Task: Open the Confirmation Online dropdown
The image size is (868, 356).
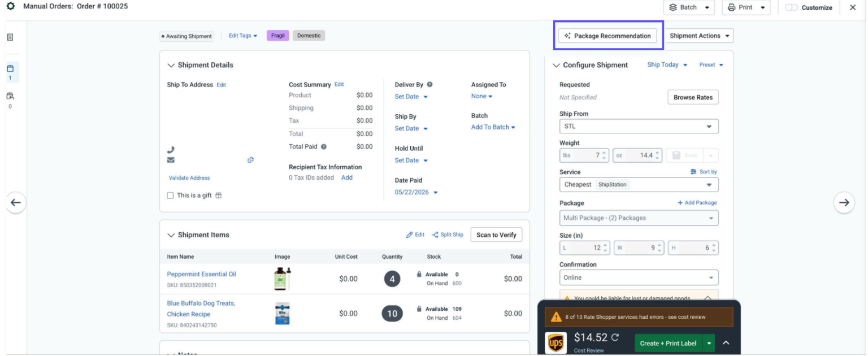Action: click(x=639, y=277)
